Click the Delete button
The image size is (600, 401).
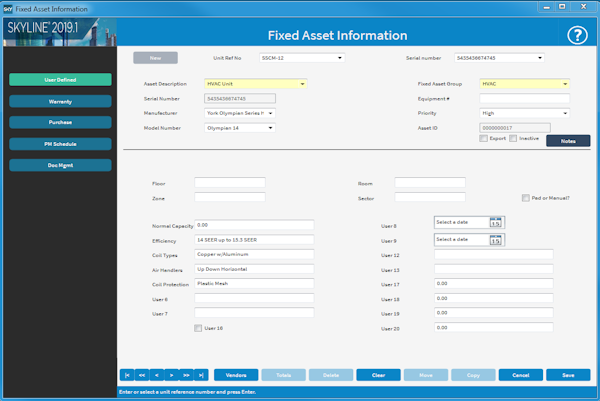(331, 375)
